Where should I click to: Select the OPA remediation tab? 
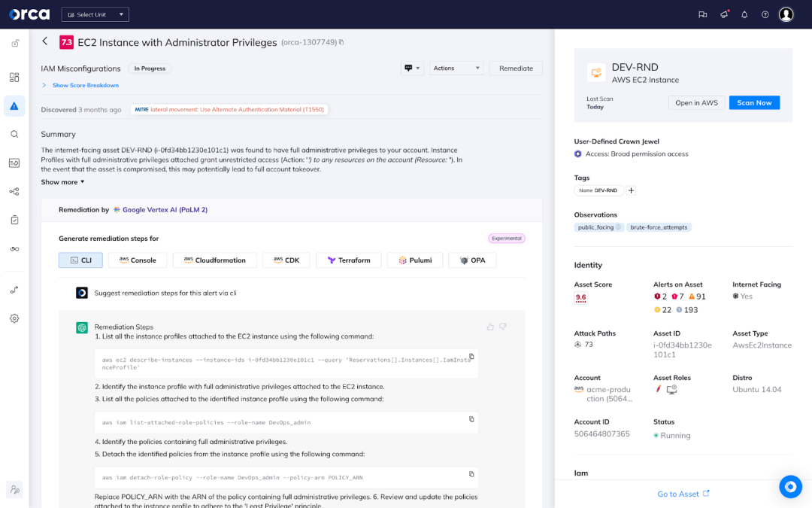click(x=472, y=260)
